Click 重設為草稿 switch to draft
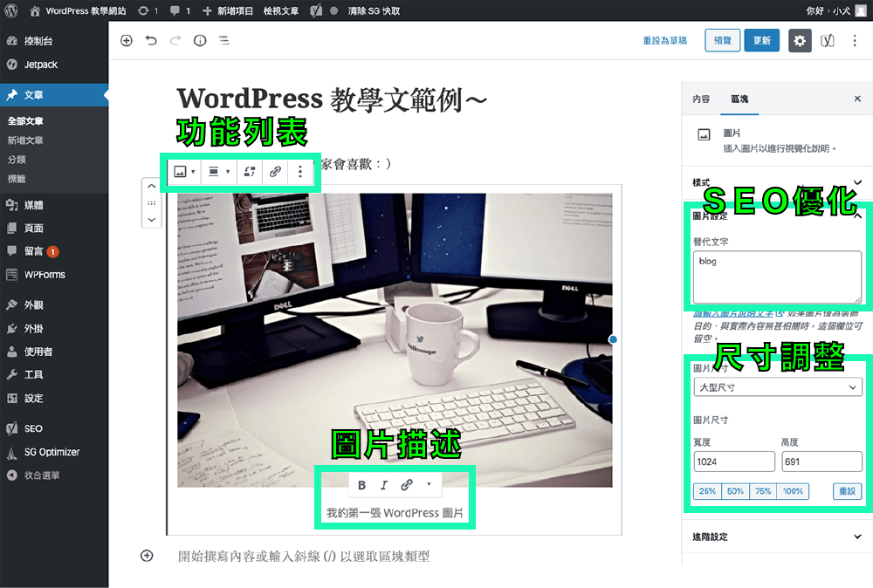 664,41
